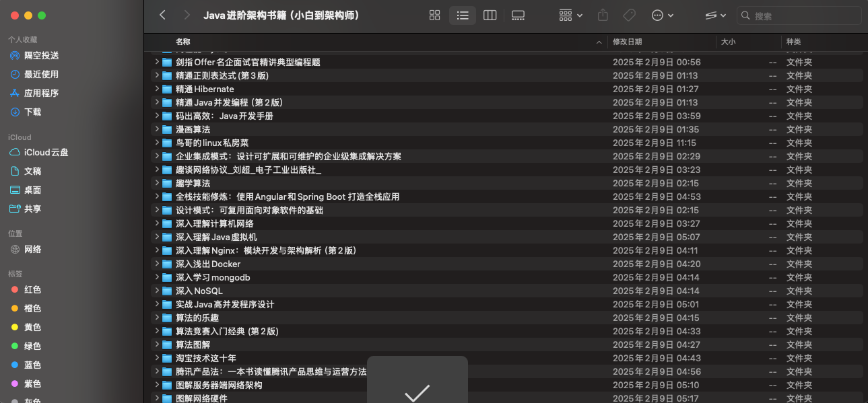This screenshot has height=403, width=868.
Task: Select row 全栈技能修炼：使用Angular和Spring Boot打造全栈应用
Action: point(506,196)
